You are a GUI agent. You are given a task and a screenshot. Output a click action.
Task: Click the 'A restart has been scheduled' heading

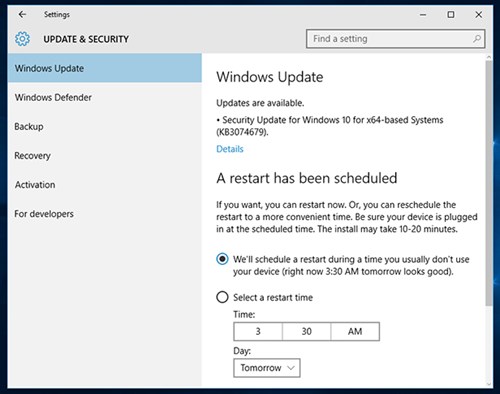pyautogui.click(x=307, y=178)
